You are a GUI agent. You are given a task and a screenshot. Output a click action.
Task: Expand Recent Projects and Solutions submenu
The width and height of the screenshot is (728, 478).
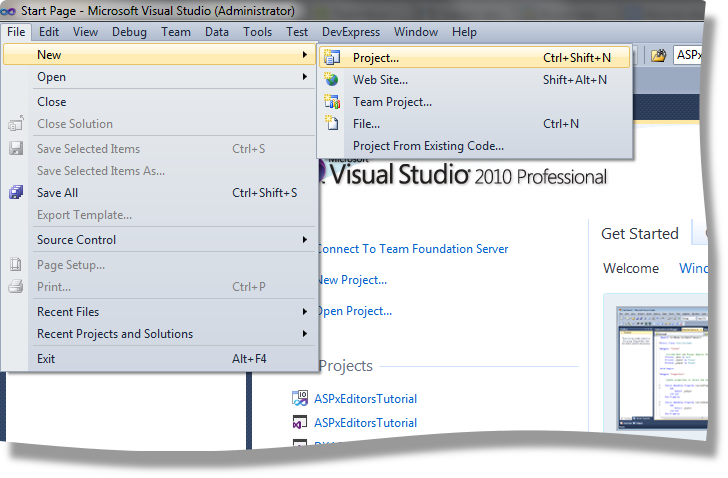pos(159,334)
